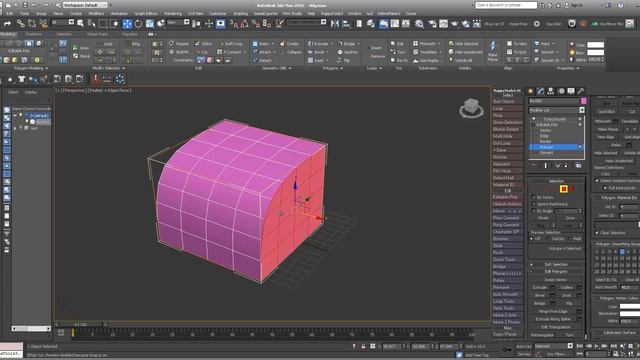Click the Hide Unselected visibility tool
The width and height of the screenshot is (640, 360).
pos(465,52)
